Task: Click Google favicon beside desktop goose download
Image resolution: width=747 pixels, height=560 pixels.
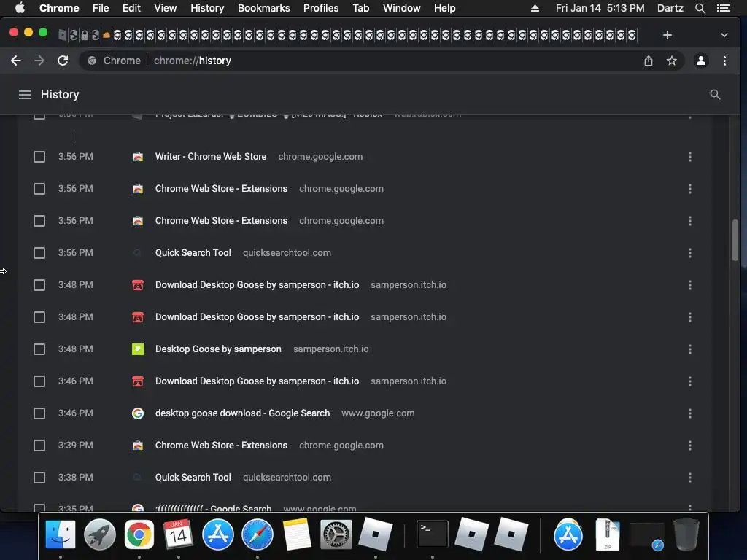Action: (138, 413)
